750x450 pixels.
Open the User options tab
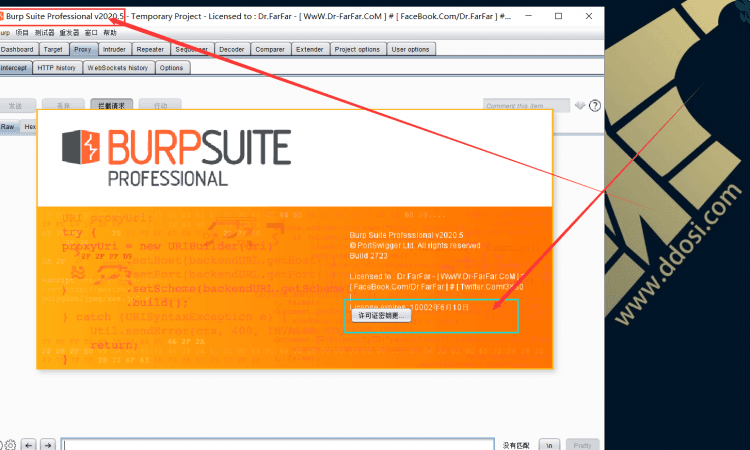click(x=410, y=49)
